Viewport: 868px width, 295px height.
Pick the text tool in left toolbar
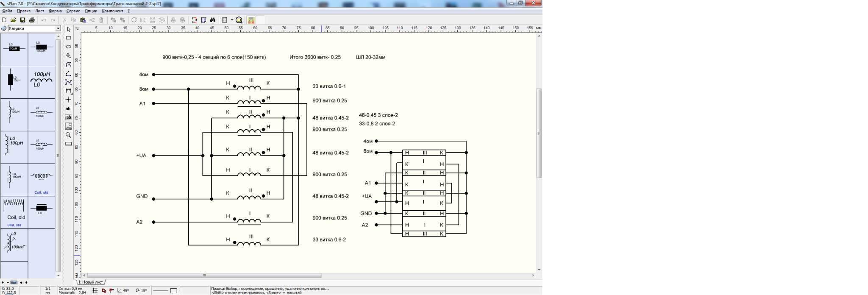(x=68, y=109)
